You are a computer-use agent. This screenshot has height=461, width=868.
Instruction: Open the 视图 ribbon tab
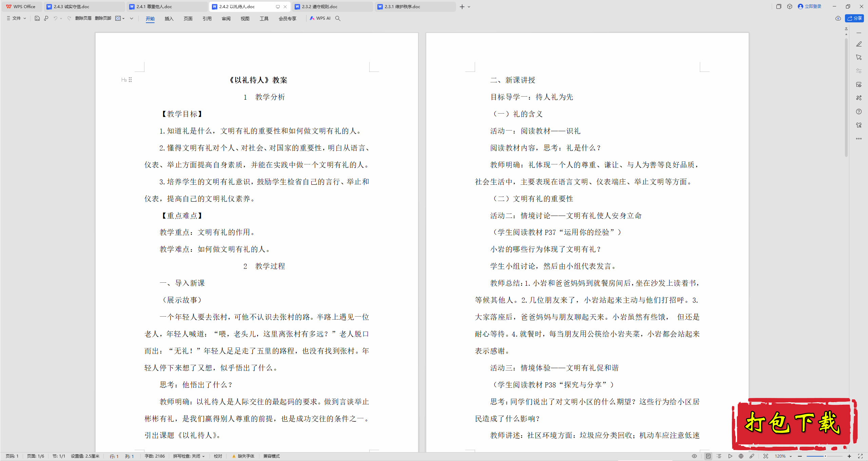coord(245,19)
